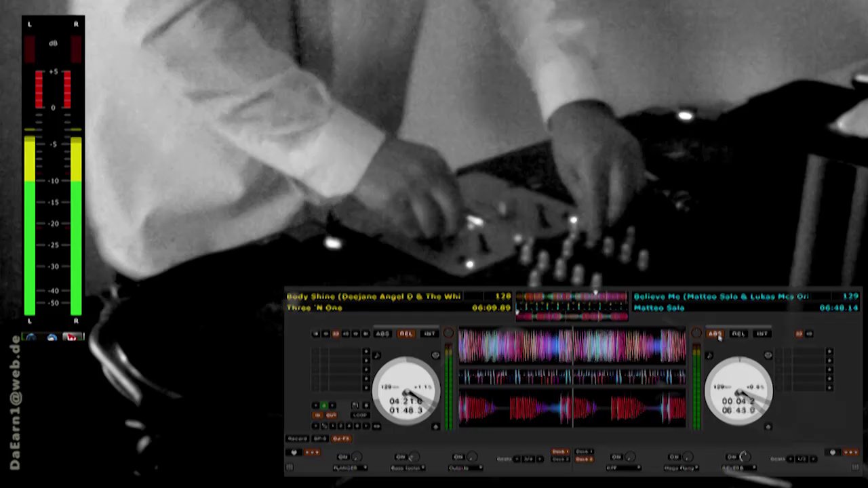Click the left deck eject icon

(x=435, y=426)
